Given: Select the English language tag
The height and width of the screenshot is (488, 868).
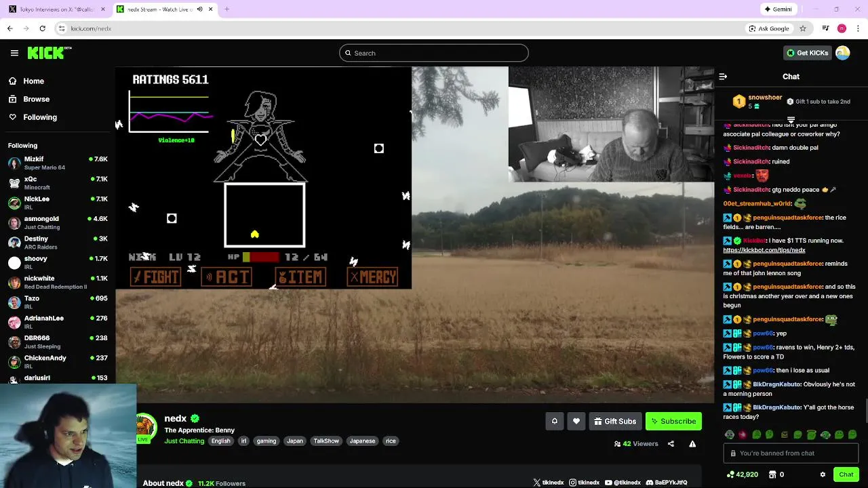Looking at the screenshot, I should (220, 441).
